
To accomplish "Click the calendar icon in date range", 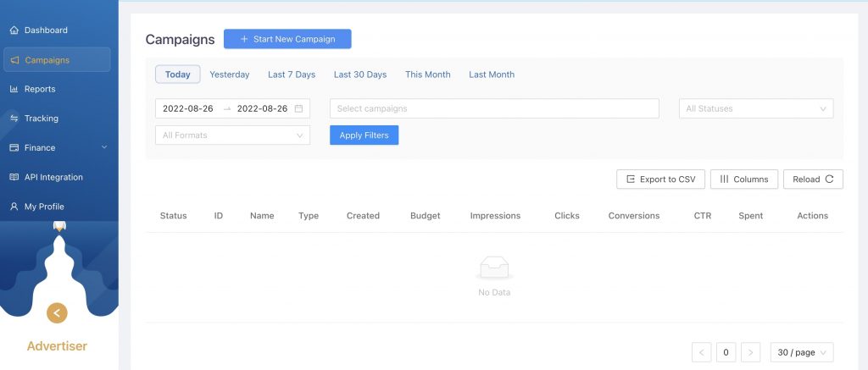I will tap(298, 108).
